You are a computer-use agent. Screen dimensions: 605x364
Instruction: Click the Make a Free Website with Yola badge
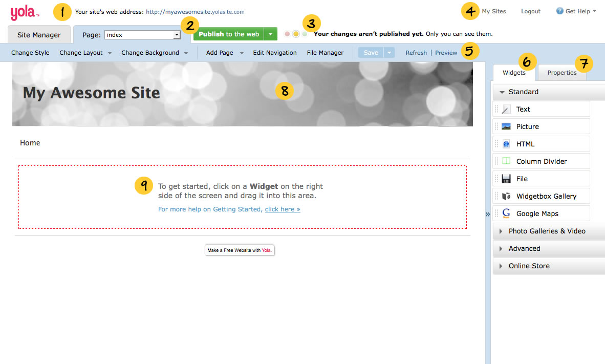(240, 250)
